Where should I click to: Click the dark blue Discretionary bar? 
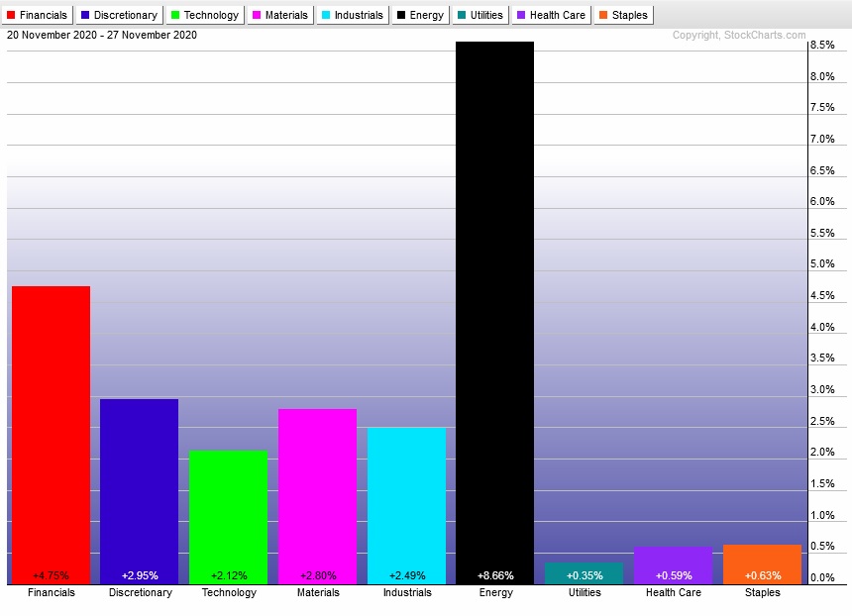pyautogui.click(x=140, y=491)
